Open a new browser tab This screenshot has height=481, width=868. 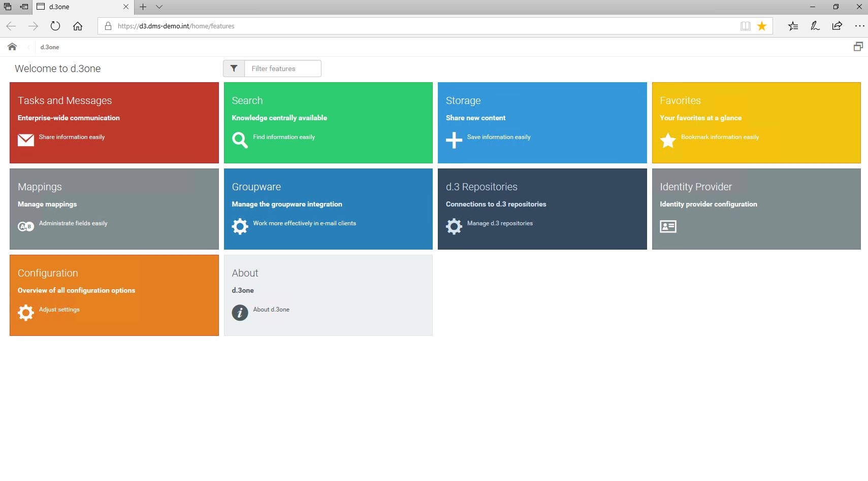(143, 7)
